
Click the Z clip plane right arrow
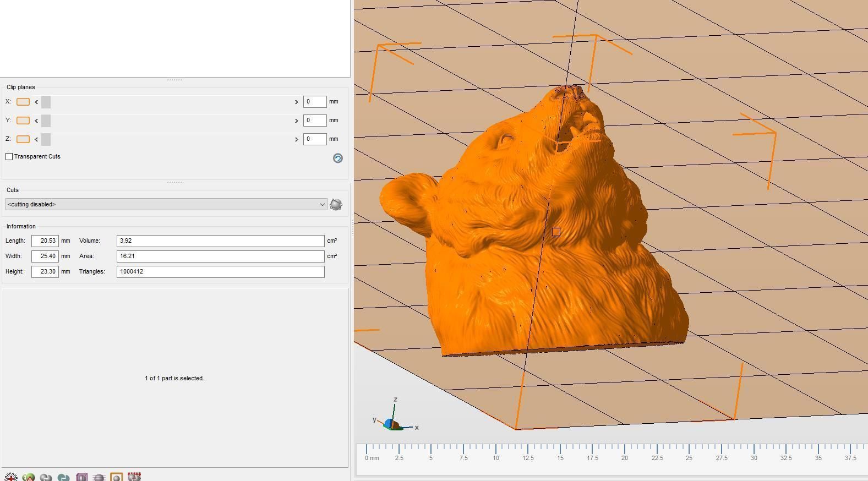pyautogui.click(x=296, y=139)
